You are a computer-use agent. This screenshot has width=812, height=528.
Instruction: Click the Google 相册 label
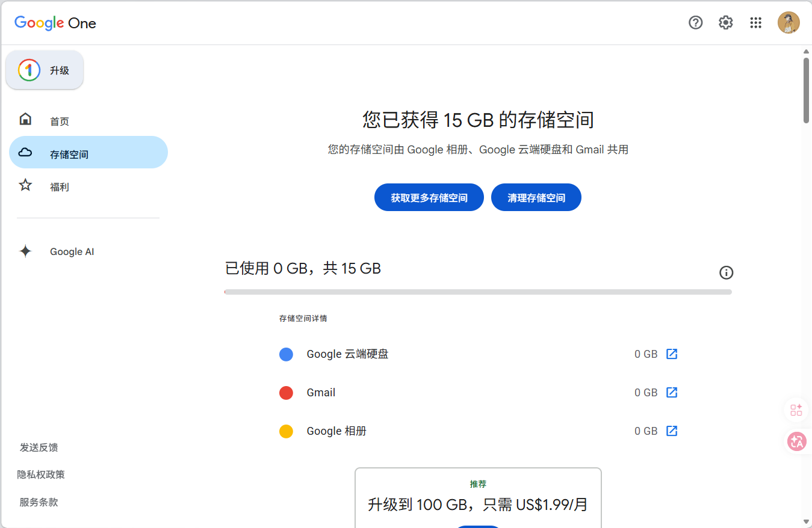(x=336, y=431)
